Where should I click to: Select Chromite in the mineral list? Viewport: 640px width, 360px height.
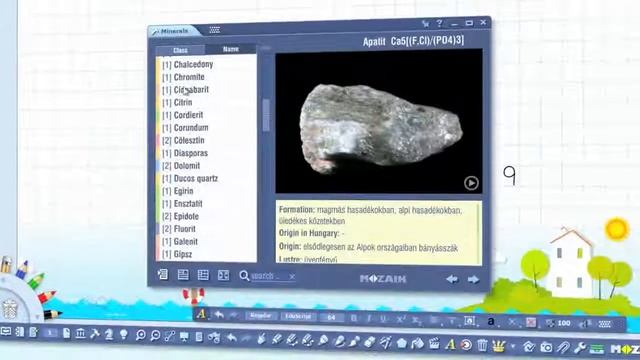[183, 77]
